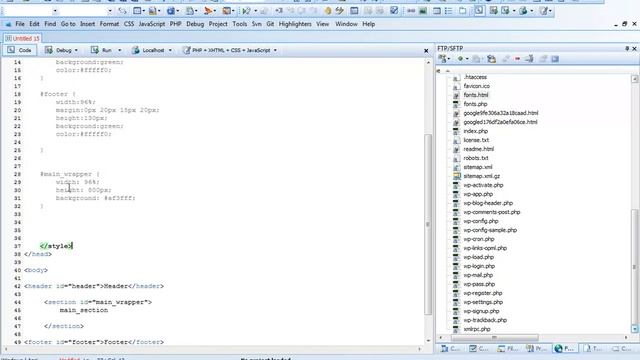640x360 pixels.
Task: Select fonts.html in FTP file list
Action: click(x=476, y=95)
